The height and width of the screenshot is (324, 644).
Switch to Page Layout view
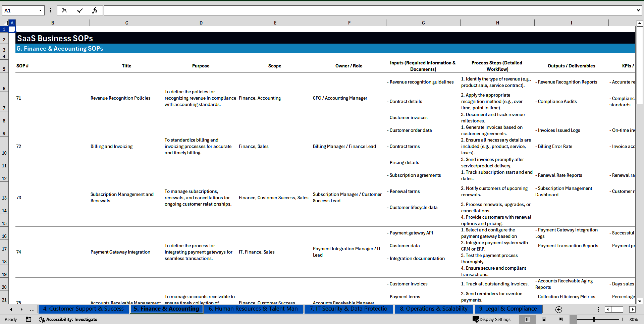tap(544, 319)
